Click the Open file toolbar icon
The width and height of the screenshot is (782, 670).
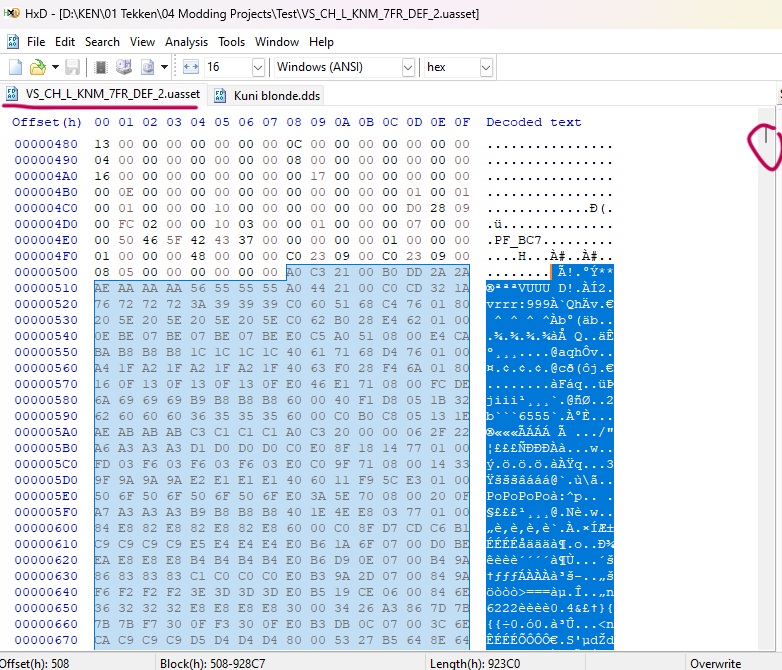click(x=37, y=67)
